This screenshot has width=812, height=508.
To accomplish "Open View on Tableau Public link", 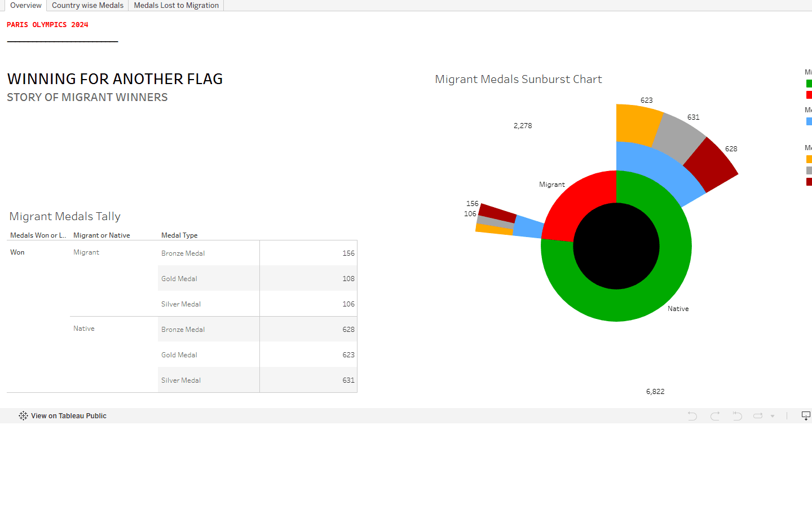I will point(69,416).
